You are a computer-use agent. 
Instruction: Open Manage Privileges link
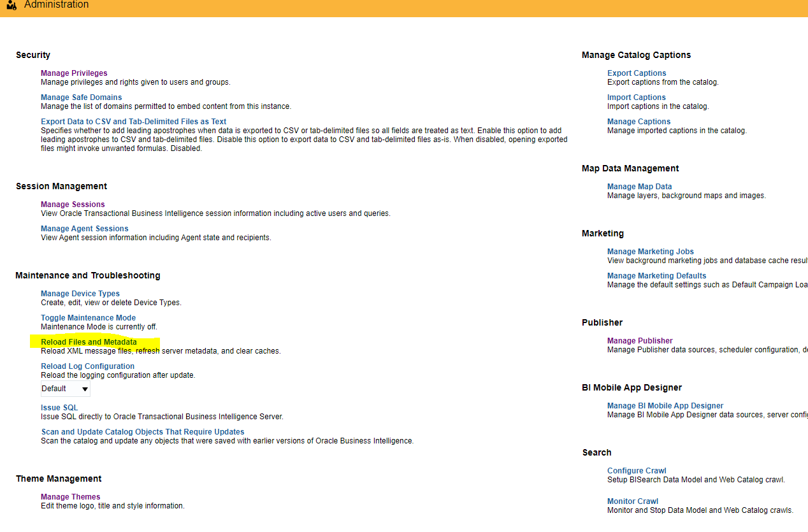[74, 73]
